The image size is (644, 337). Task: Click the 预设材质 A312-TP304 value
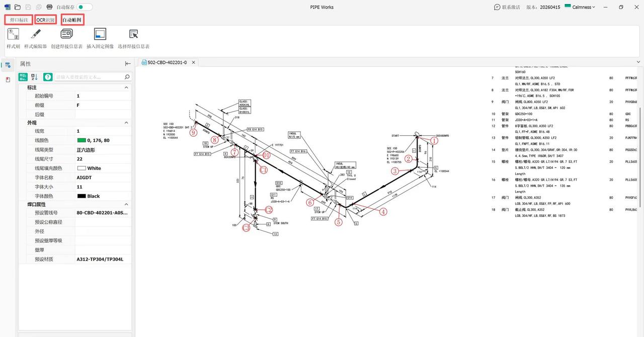[x=103, y=259]
